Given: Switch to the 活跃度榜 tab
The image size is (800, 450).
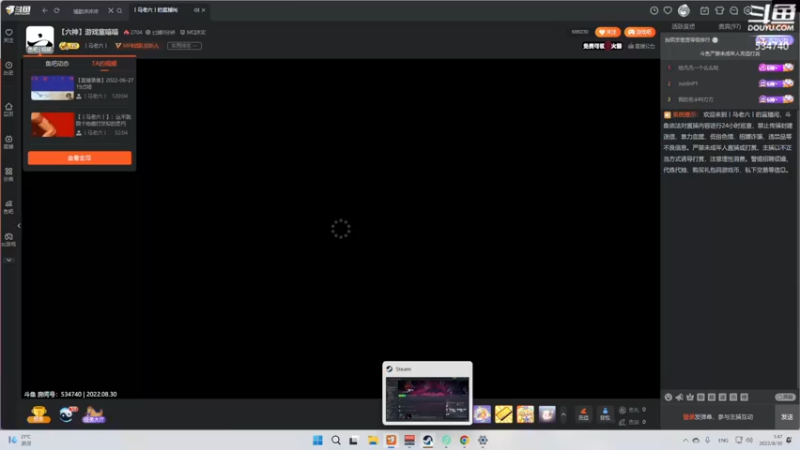Looking at the screenshot, I should point(683,27).
